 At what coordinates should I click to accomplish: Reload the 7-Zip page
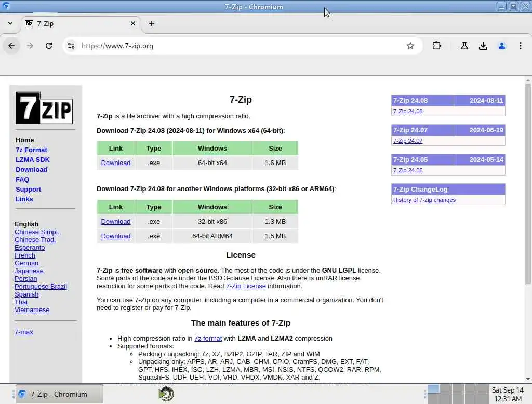(49, 46)
